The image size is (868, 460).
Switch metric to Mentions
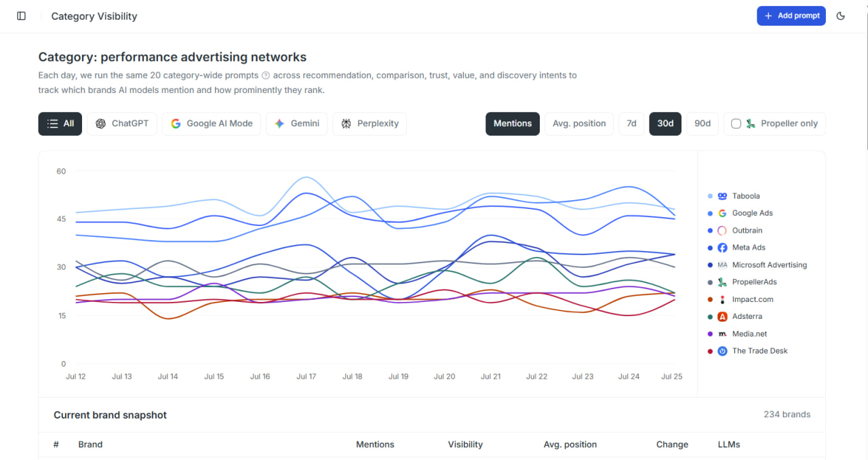[513, 123]
